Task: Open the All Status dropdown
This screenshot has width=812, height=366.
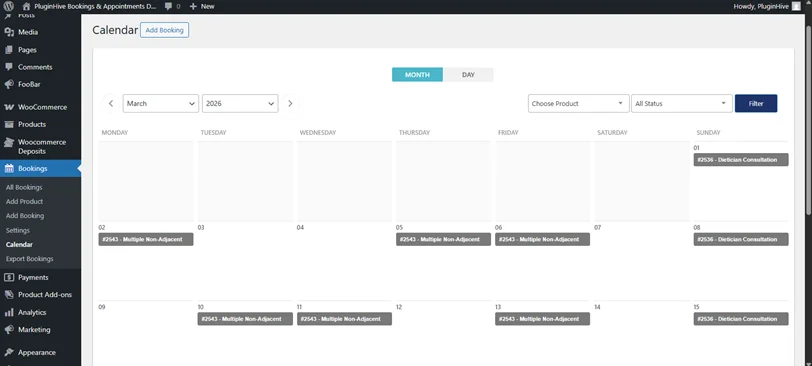Action: pyautogui.click(x=682, y=104)
